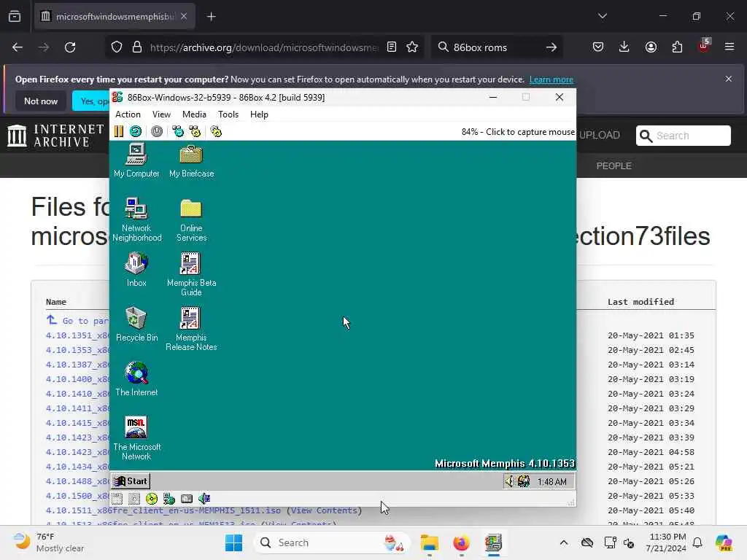Open the Media menu in 86Box
Viewport: 747px width, 560px height.
click(194, 114)
